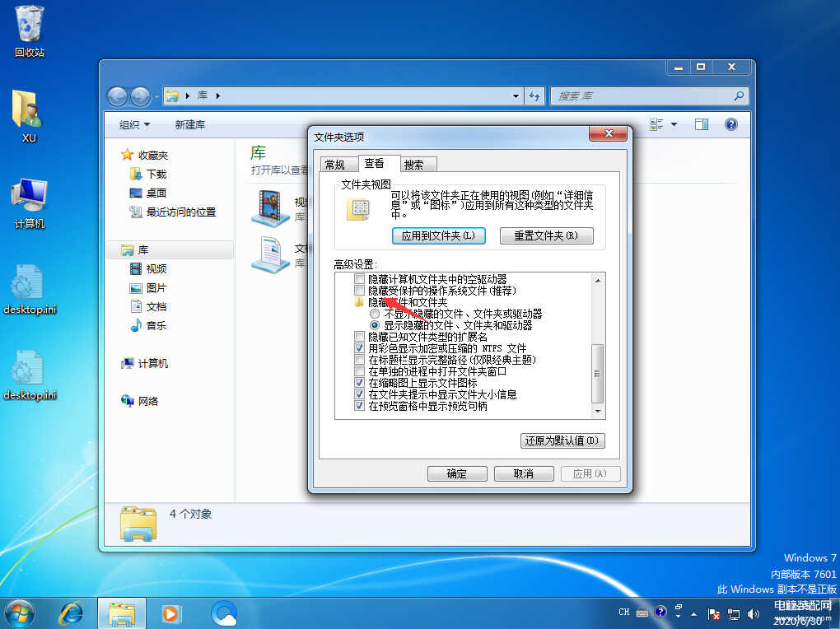Show hidden tray icons arrow

point(694,614)
